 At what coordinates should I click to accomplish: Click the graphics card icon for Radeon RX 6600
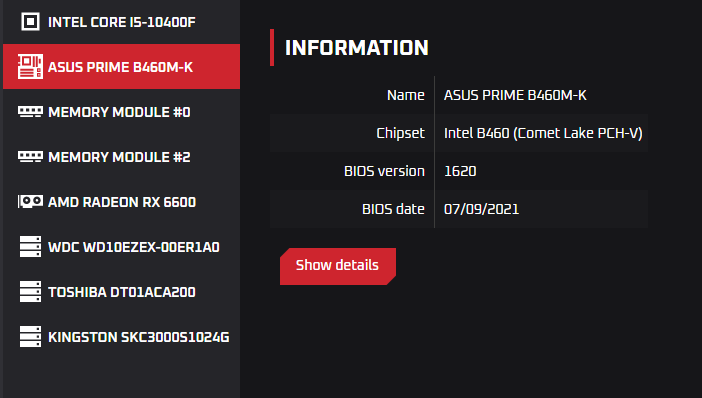click(x=30, y=201)
